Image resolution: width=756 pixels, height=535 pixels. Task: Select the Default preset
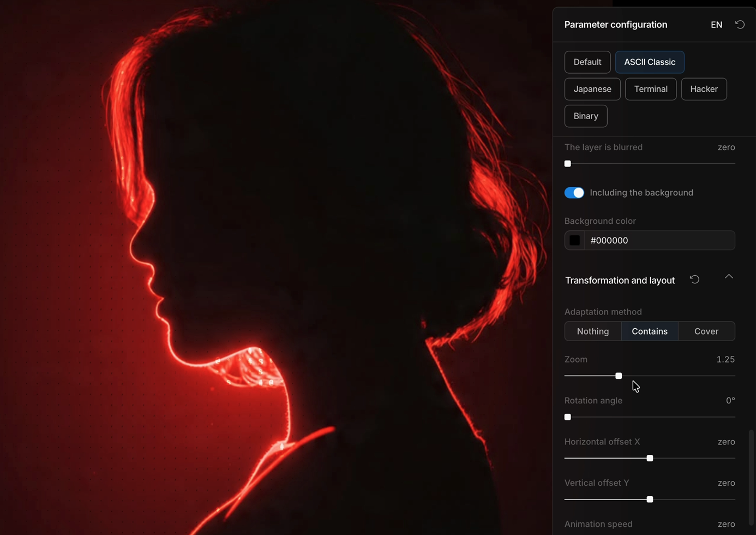[x=587, y=62]
